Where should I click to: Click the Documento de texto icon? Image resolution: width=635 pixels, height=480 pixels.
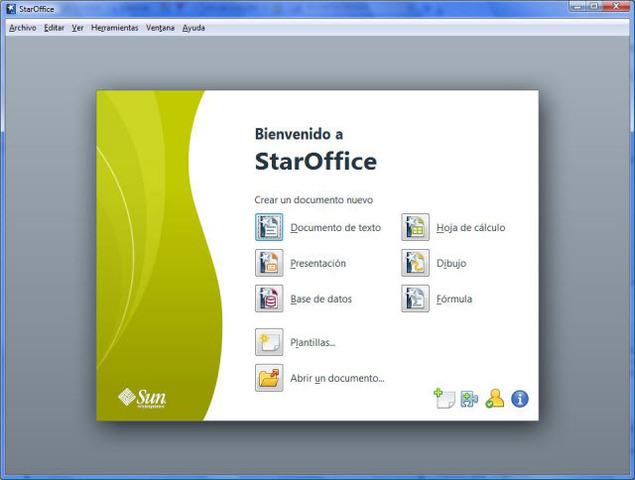tap(269, 227)
